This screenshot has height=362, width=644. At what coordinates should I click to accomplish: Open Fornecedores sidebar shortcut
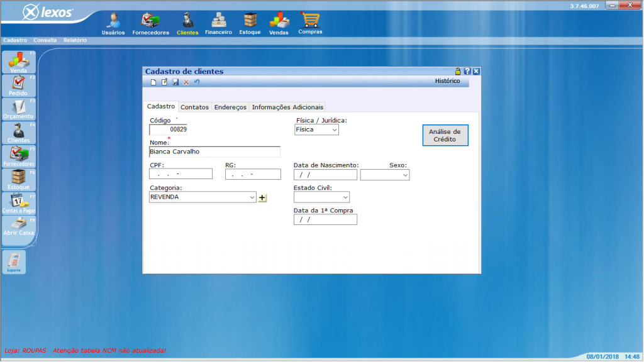pyautogui.click(x=18, y=156)
